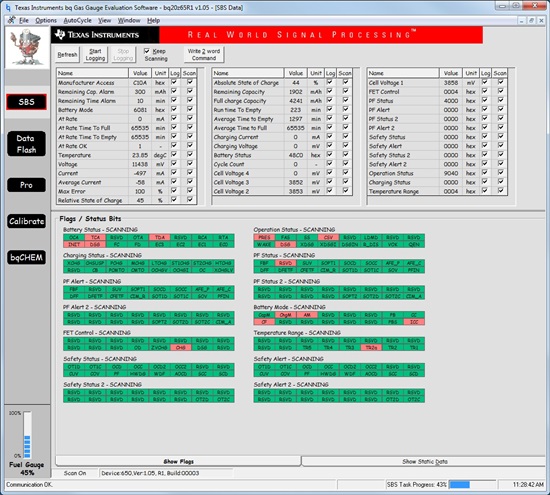Viewport: 550px width, 495px height.
Task: Open the AutoCycle menu
Action: point(78,20)
